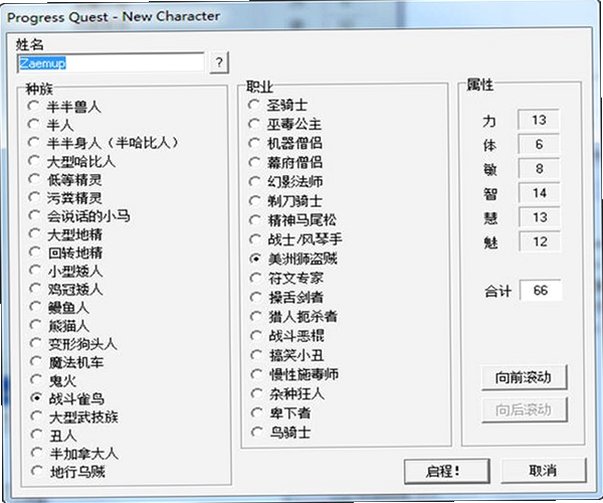Select race 半半兽人
The width and height of the screenshot is (603, 503).
(x=65, y=107)
